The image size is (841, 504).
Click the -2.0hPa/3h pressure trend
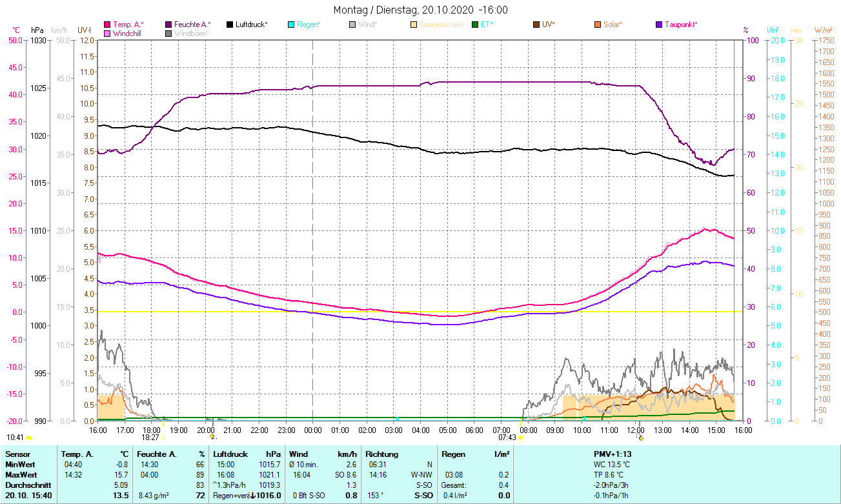click(612, 485)
